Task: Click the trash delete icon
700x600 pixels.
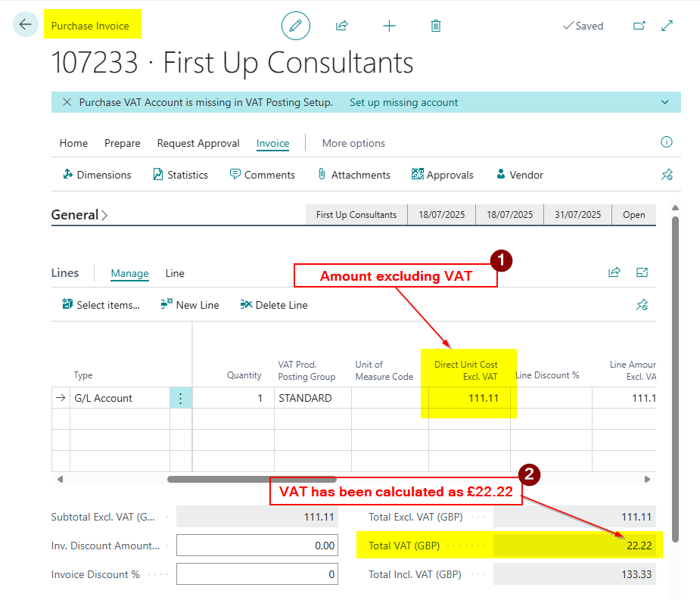Action: point(436,26)
